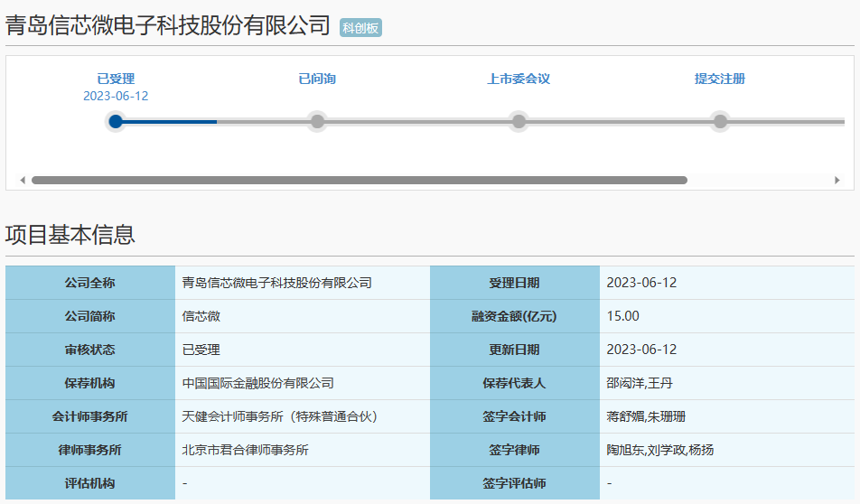Click the 中国国际金融股份有限公司 sponsor value
Image resolution: width=860 pixels, height=504 pixels.
(257, 383)
